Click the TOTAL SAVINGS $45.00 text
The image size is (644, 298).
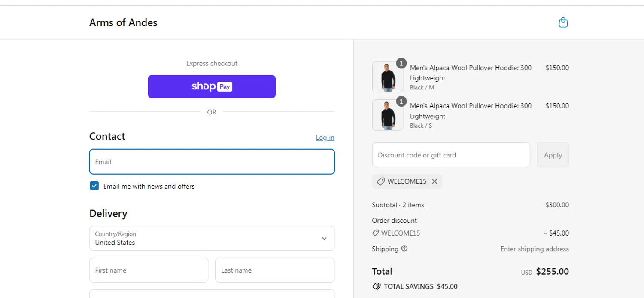pos(421,286)
